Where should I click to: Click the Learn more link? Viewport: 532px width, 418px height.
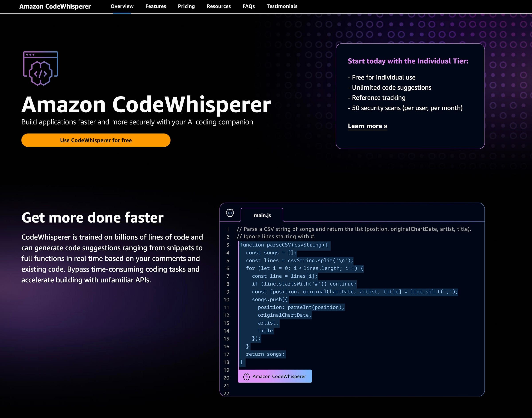click(x=368, y=126)
